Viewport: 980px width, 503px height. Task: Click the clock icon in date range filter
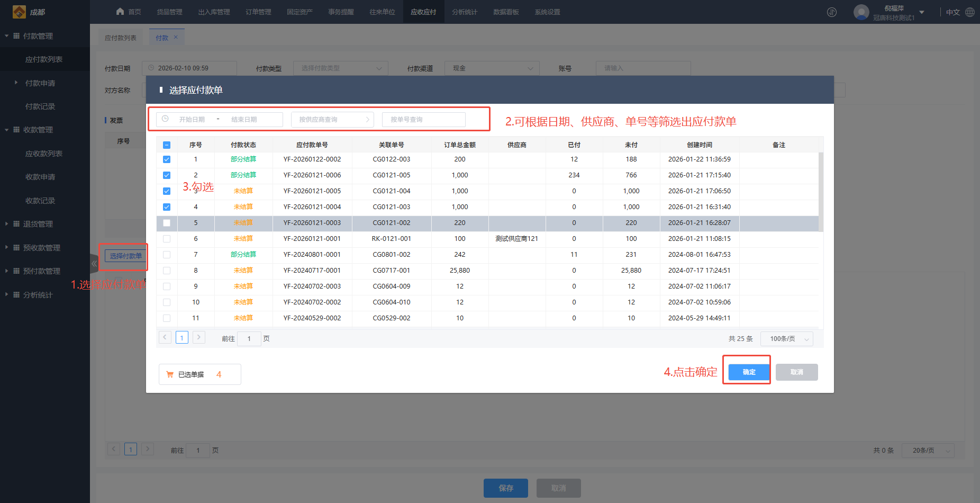pos(165,119)
